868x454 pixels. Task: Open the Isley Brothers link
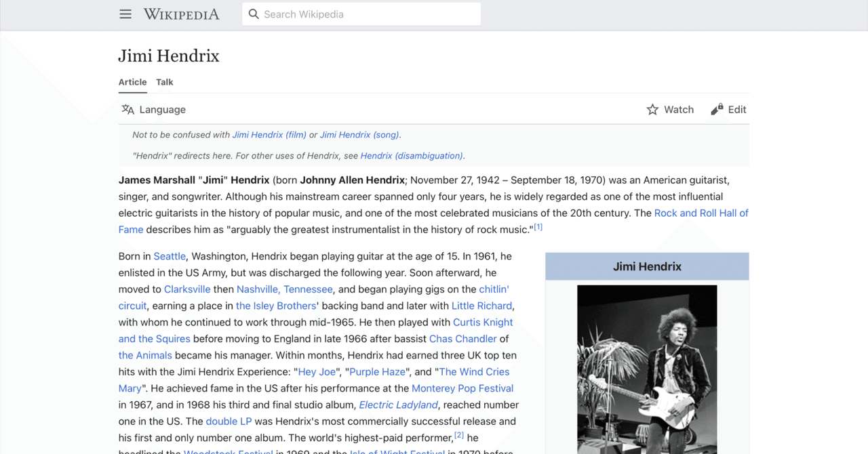(276, 306)
